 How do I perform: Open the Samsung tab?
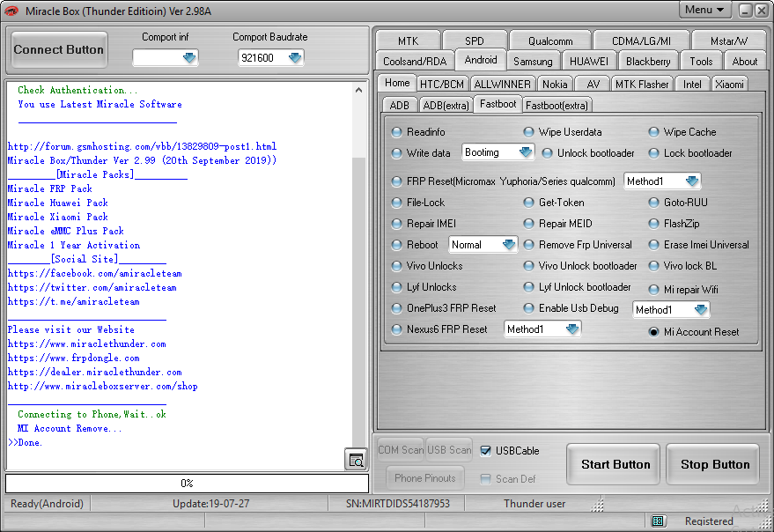pos(533,61)
